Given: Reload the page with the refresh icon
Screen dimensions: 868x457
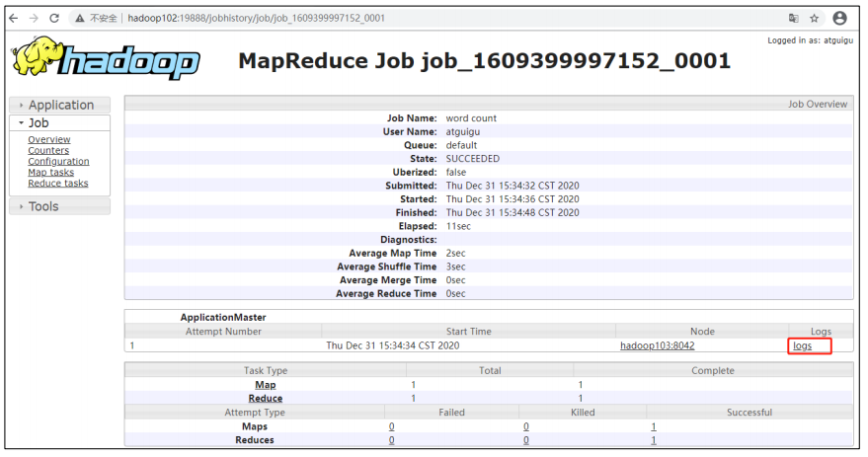Looking at the screenshot, I should coord(54,18).
